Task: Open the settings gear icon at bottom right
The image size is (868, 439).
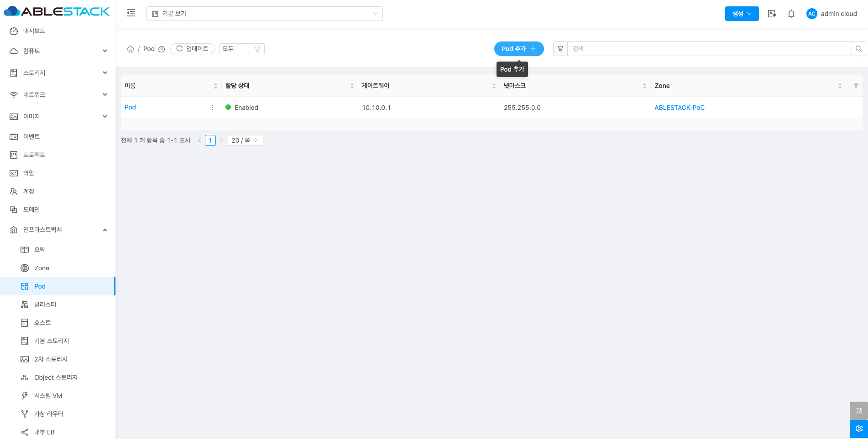Action: (x=859, y=429)
